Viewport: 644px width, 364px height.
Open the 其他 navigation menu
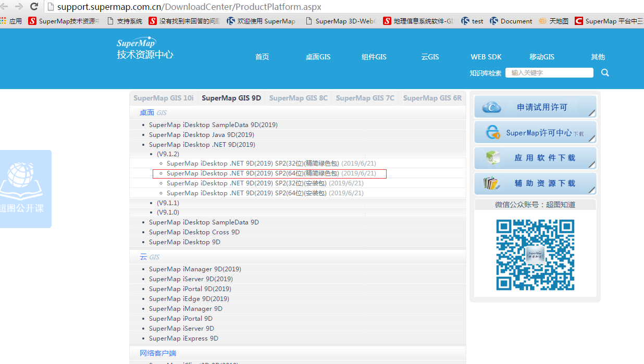(x=598, y=57)
